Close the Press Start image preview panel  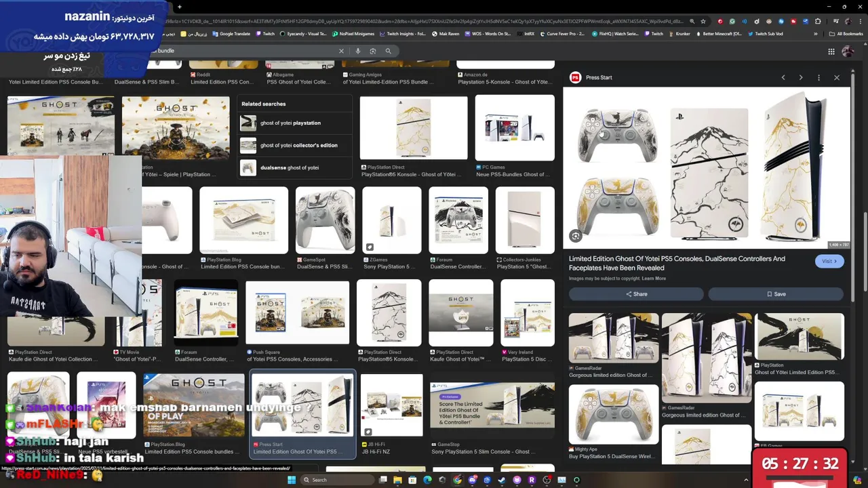tap(837, 77)
